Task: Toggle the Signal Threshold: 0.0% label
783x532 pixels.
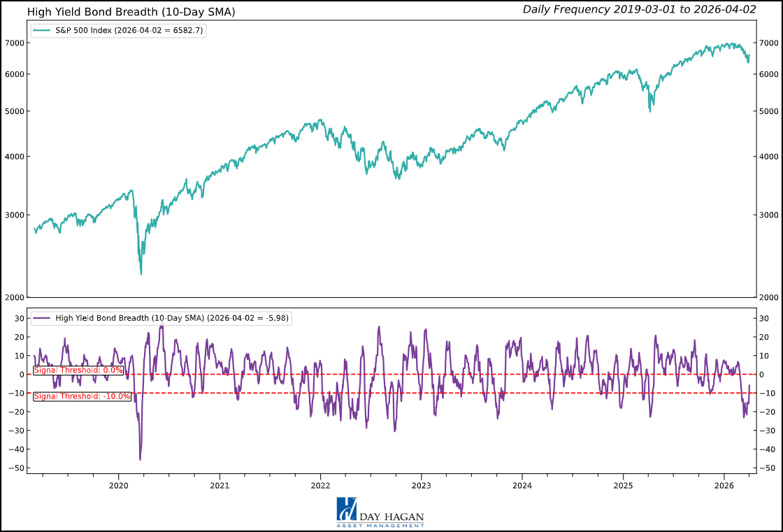Action: pyautogui.click(x=77, y=370)
